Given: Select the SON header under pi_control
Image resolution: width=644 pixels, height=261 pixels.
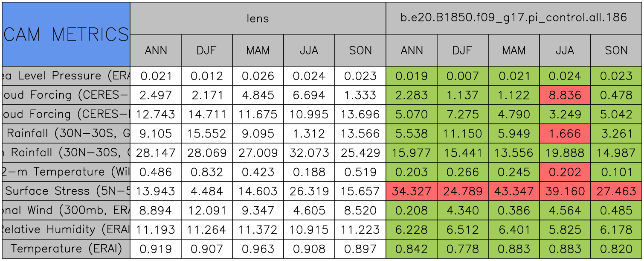Looking at the screenshot, I should pos(616,50).
